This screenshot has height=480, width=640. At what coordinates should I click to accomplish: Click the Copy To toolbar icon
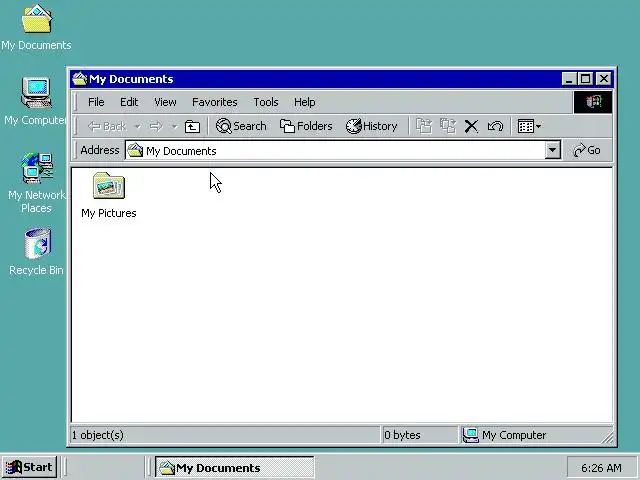click(448, 126)
